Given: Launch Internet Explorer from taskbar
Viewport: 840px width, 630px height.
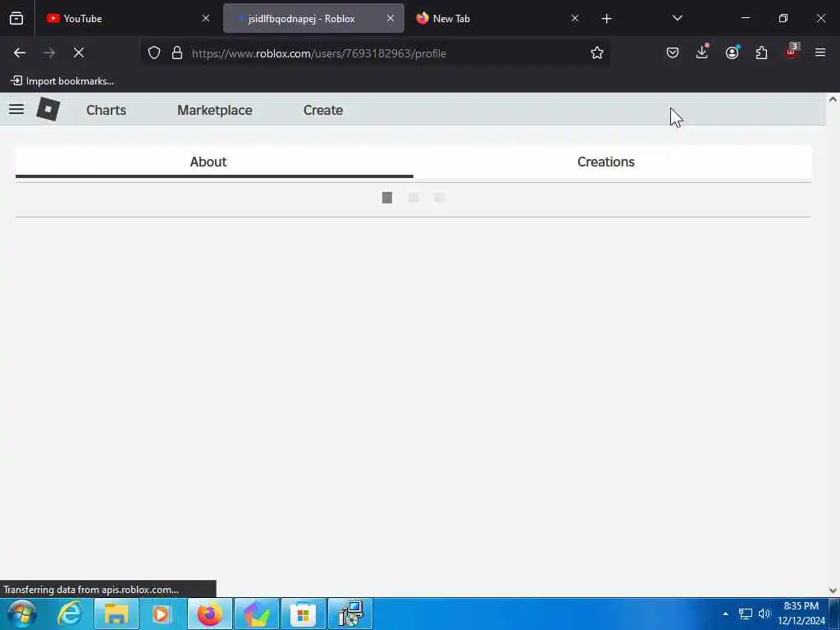Looking at the screenshot, I should pos(70,614).
